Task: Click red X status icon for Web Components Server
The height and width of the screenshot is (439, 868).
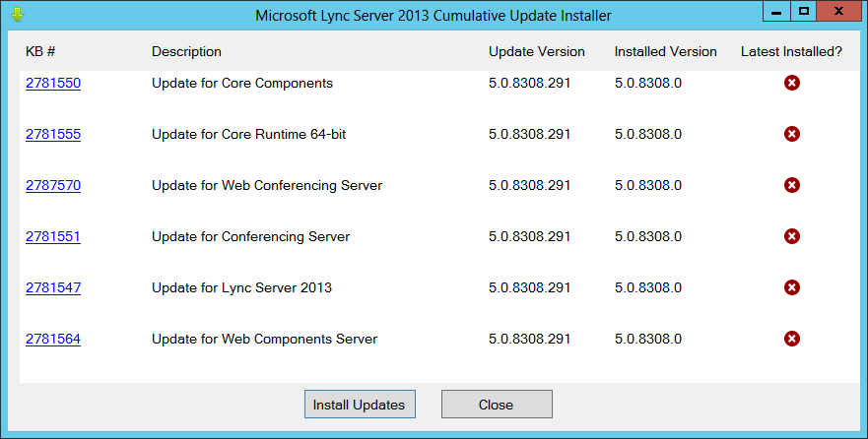Action: click(791, 339)
